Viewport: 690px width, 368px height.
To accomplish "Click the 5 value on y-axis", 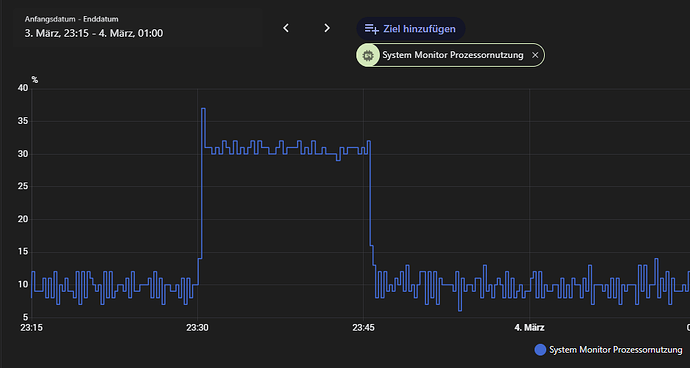I will point(26,317).
